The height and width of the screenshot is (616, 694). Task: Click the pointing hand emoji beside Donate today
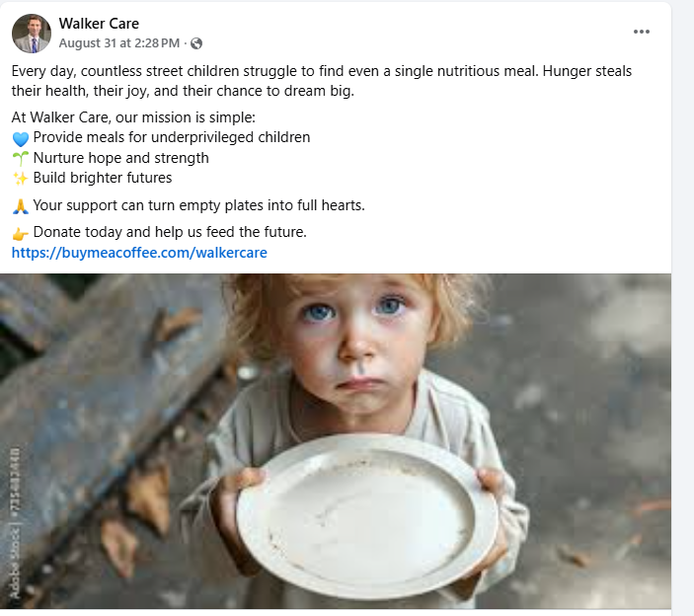(x=21, y=233)
